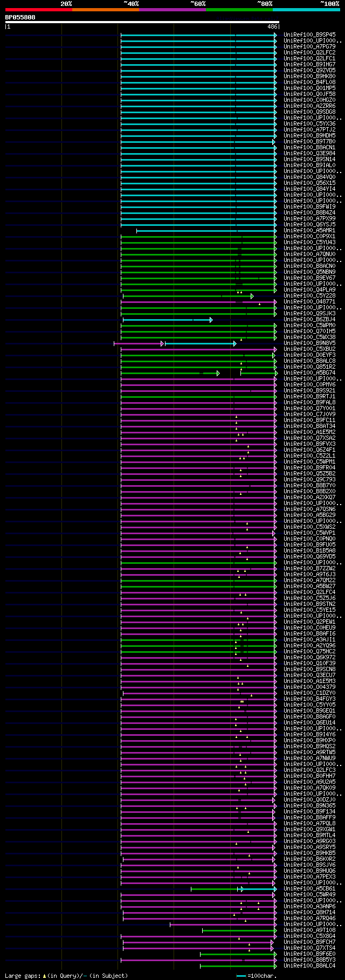Click the UniRef100_B9T7B0 label
The image size is (345, 980).
(x=309, y=141)
